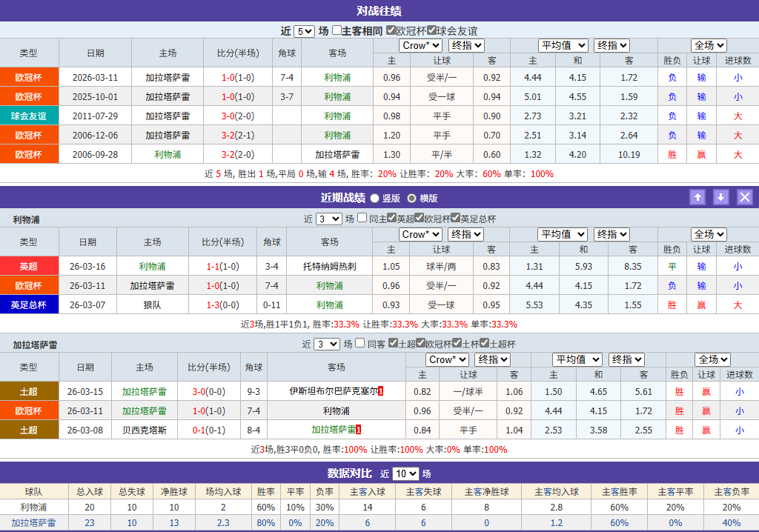Open the 平均值 dropdown in 对战往绩 header
This screenshot has height=532, width=759.
[563, 45]
